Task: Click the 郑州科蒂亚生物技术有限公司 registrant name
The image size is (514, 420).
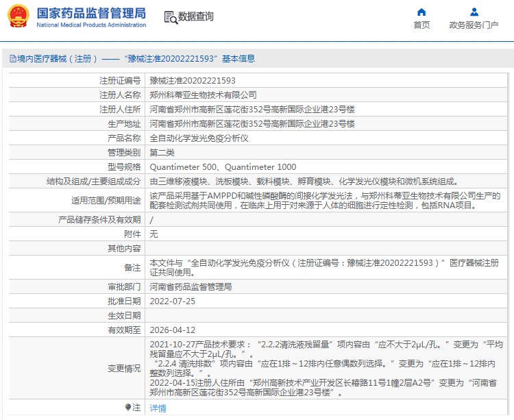Action: coord(204,95)
